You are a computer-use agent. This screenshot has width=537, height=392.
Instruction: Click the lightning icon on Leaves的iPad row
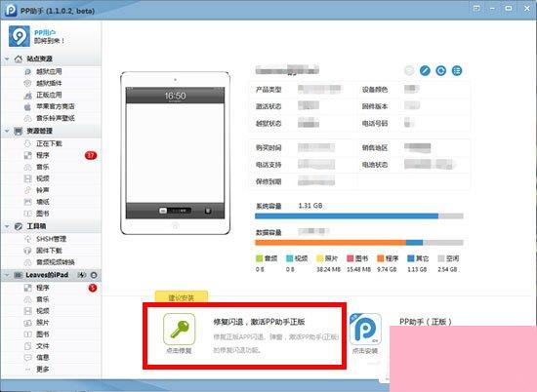(82, 275)
